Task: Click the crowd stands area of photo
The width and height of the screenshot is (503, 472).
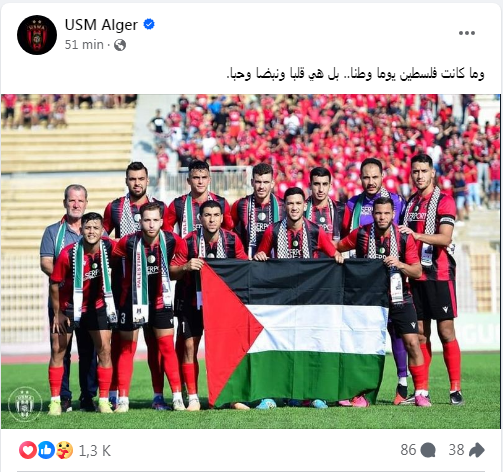Action: point(317,133)
